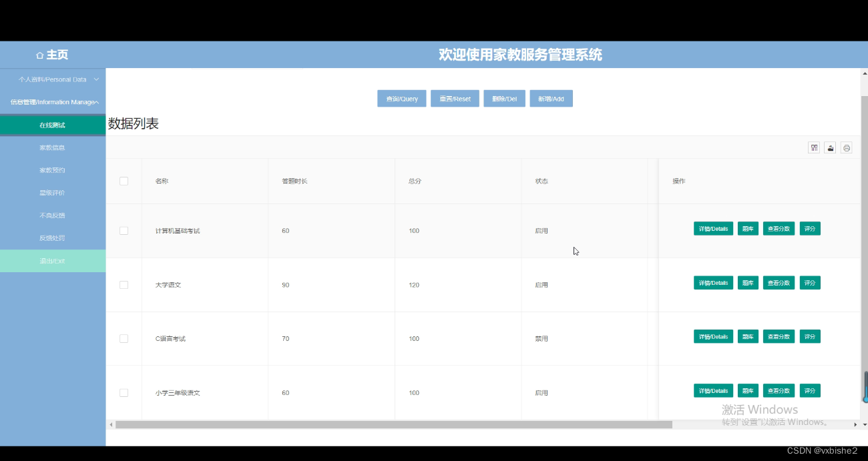The height and width of the screenshot is (461, 868).
Task: Open 详情/Details for 大学语文
Action: [713, 283]
